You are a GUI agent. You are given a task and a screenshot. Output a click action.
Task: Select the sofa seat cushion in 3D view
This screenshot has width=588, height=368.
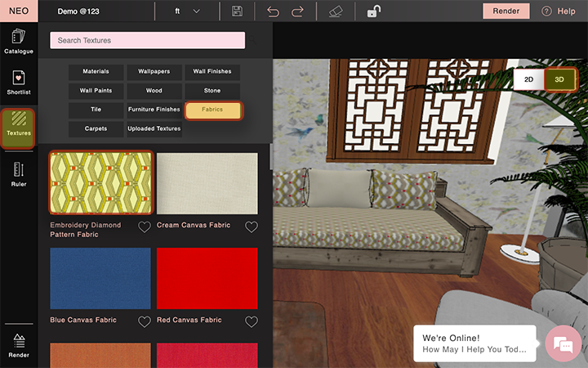(367, 229)
